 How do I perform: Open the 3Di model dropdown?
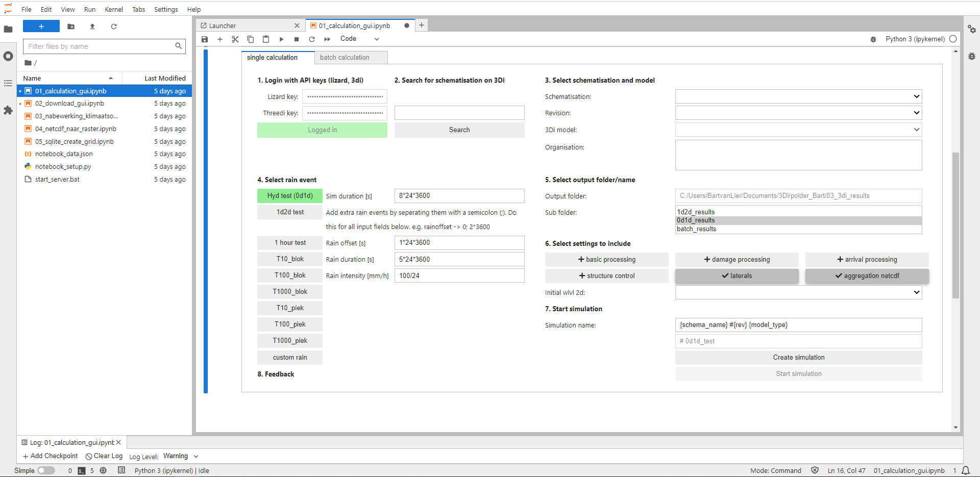pos(798,130)
